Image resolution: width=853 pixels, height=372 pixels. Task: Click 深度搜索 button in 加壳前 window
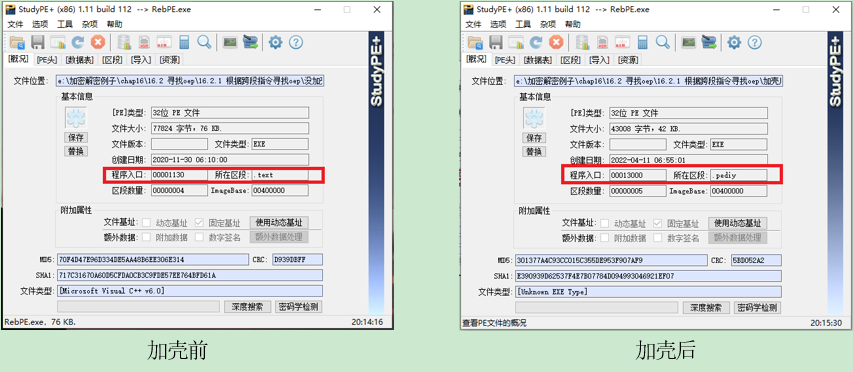coord(248,307)
